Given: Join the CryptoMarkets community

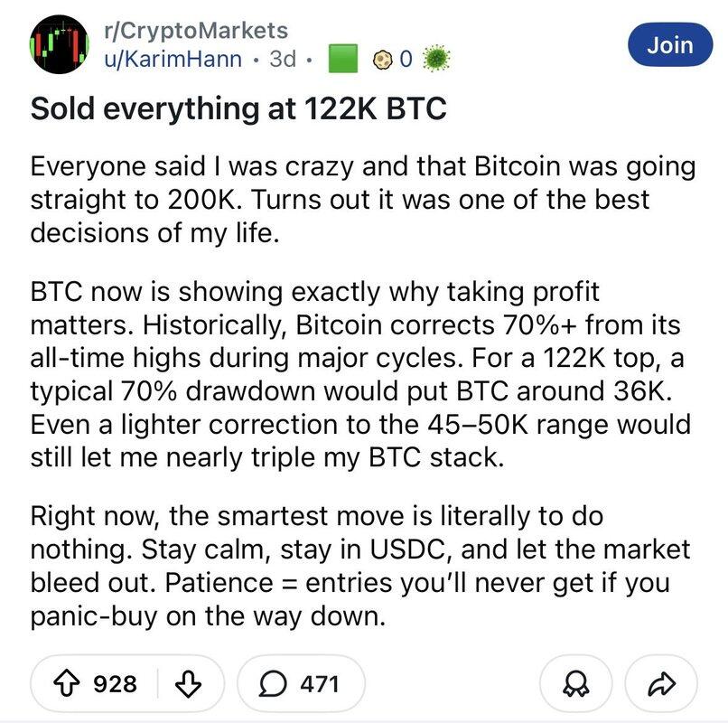Looking at the screenshot, I should (x=669, y=44).
